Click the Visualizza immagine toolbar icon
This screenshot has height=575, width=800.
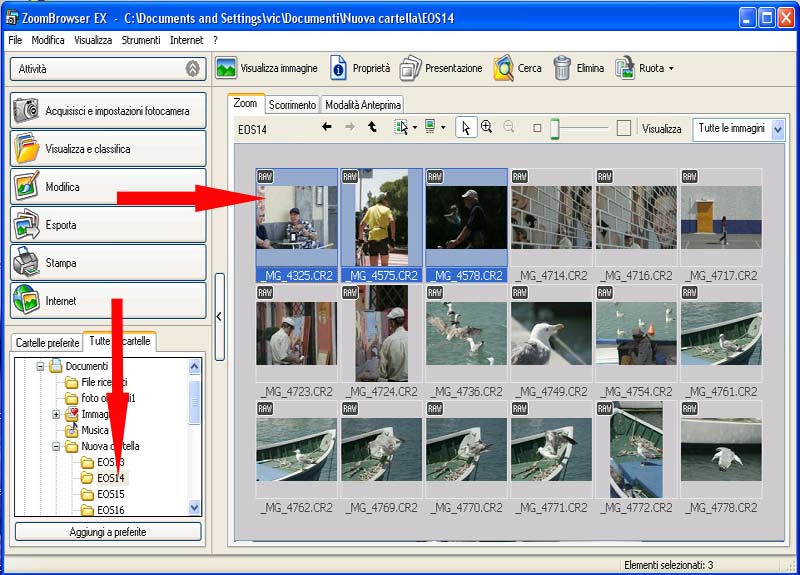pyautogui.click(x=226, y=68)
